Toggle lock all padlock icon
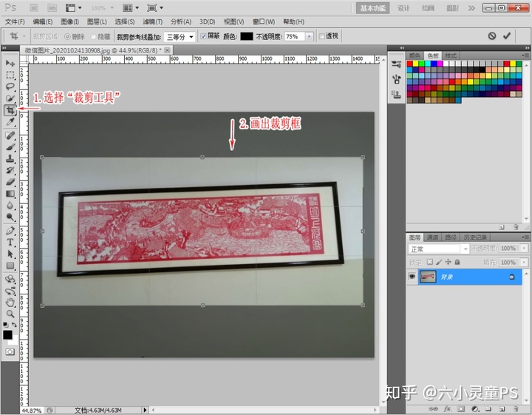532x415 pixels. pos(457,262)
